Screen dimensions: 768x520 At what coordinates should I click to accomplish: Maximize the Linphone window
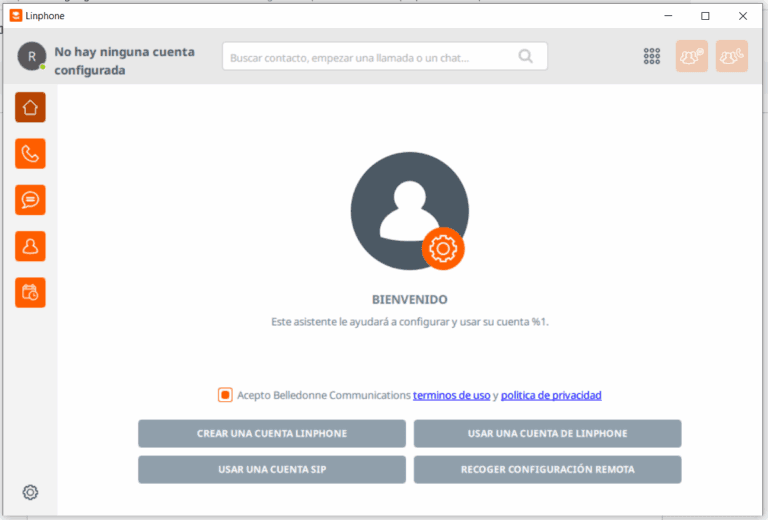[x=705, y=16]
